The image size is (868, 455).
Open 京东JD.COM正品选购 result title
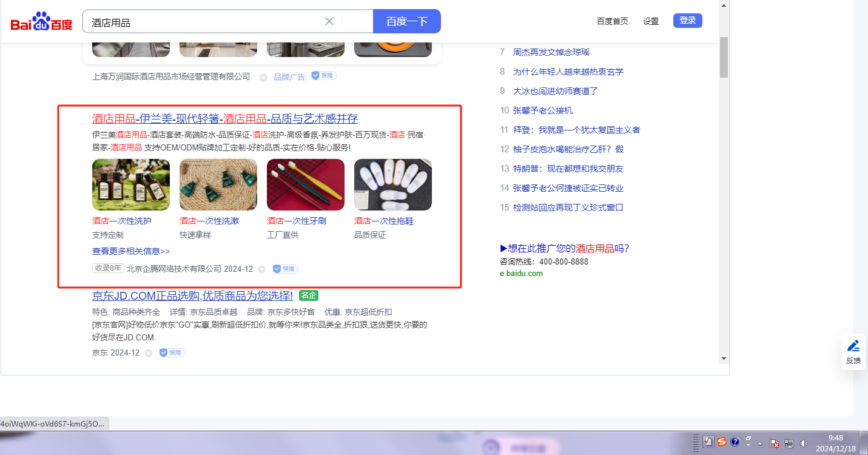[x=192, y=296]
